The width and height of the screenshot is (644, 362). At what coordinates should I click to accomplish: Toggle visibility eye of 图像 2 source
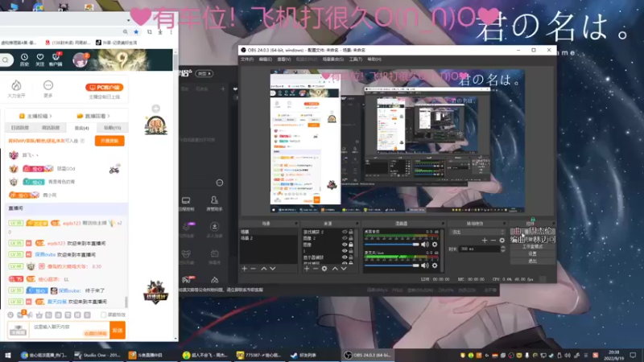pyautogui.click(x=345, y=238)
